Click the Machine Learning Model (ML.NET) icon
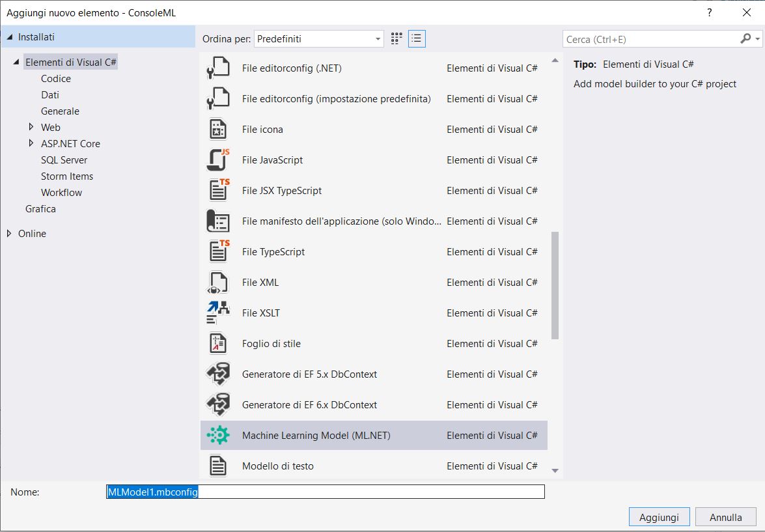The width and height of the screenshot is (765, 532). point(217,435)
